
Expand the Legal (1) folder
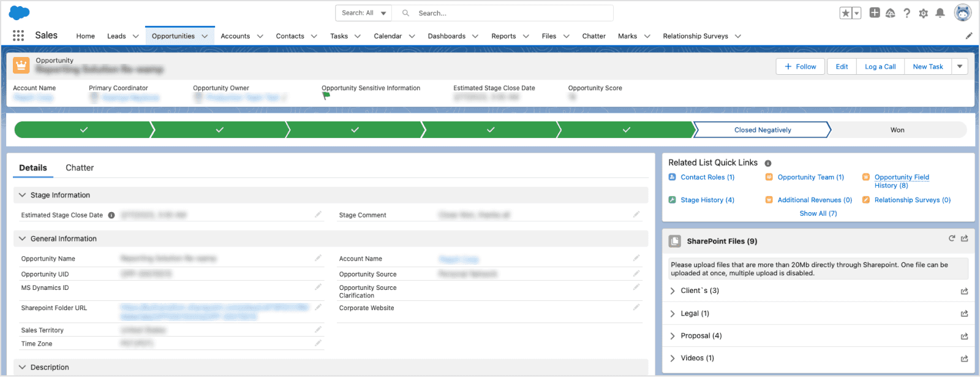pyautogui.click(x=673, y=313)
